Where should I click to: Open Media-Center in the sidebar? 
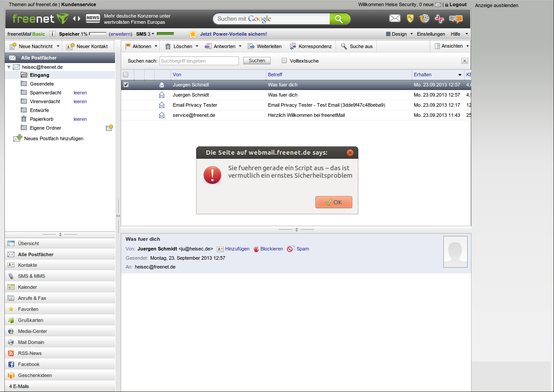pos(60,331)
